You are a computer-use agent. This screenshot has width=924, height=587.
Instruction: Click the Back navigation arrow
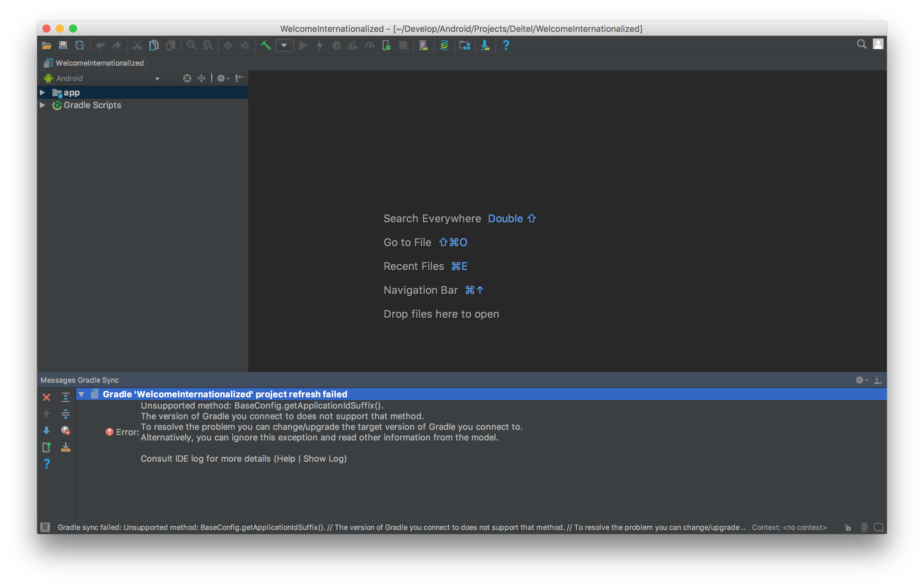point(228,46)
